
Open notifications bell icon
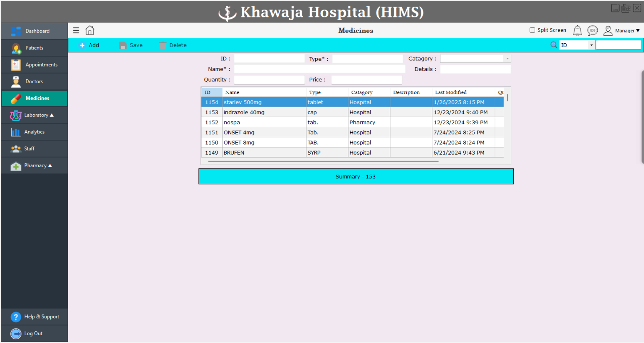(577, 31)
